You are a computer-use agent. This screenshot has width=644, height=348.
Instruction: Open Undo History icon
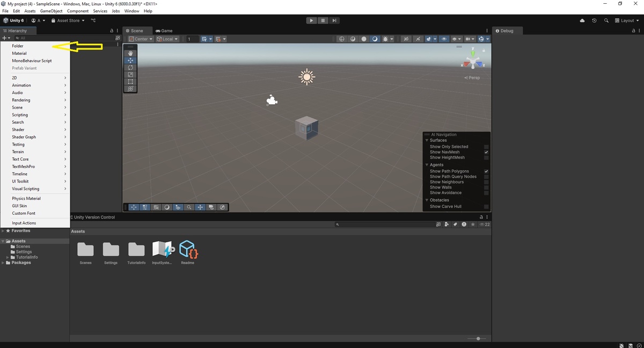pyautogui.click(x=594, y=20)
